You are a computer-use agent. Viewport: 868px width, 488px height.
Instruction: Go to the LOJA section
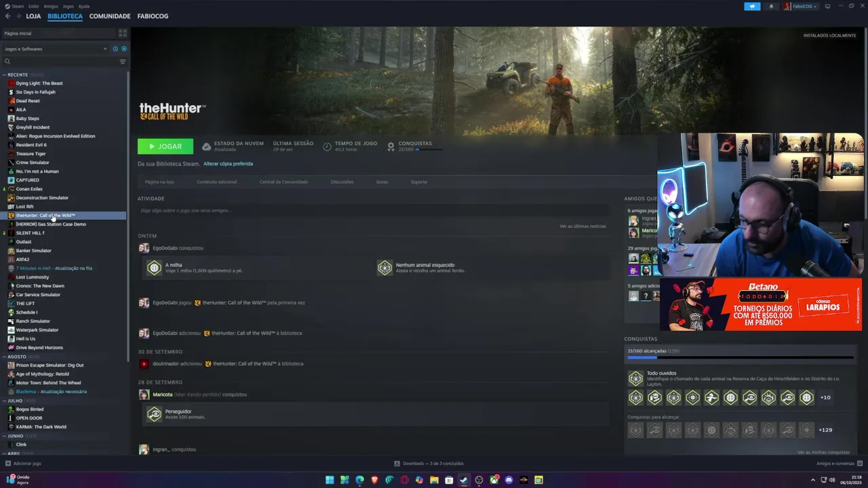(x=33, y=16)
